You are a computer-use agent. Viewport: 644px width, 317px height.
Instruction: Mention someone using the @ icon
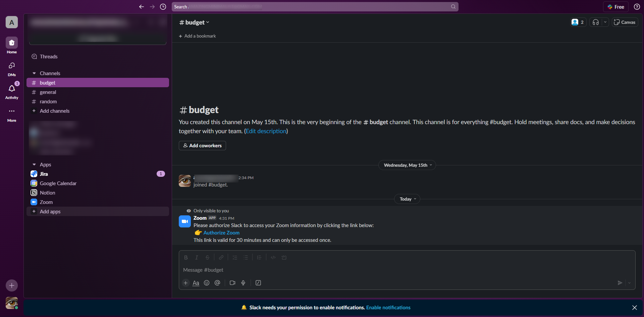click(x=217, y=283)
